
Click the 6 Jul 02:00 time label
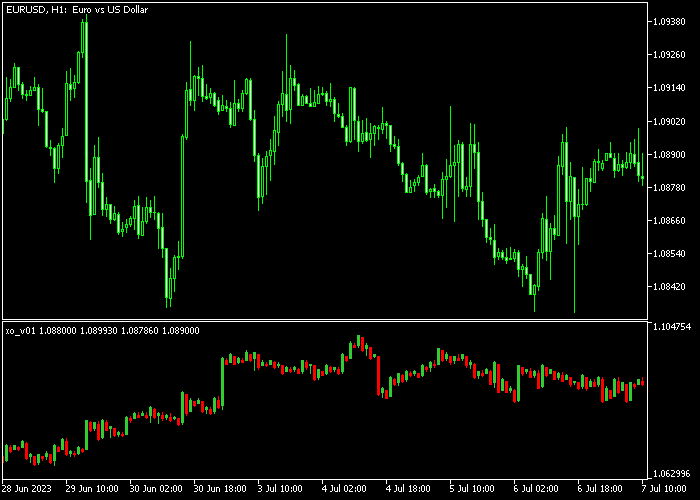coord(536,488)
